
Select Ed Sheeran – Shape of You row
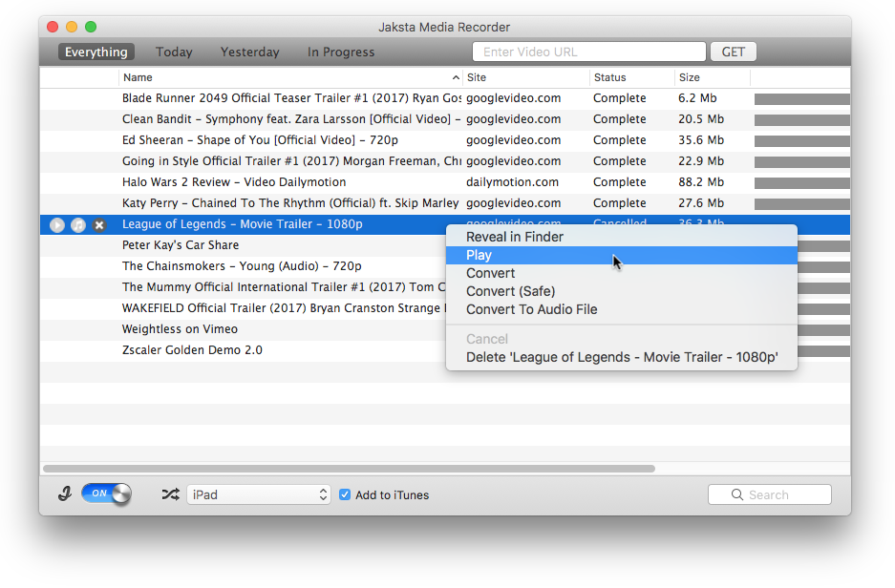click(445, 140)
